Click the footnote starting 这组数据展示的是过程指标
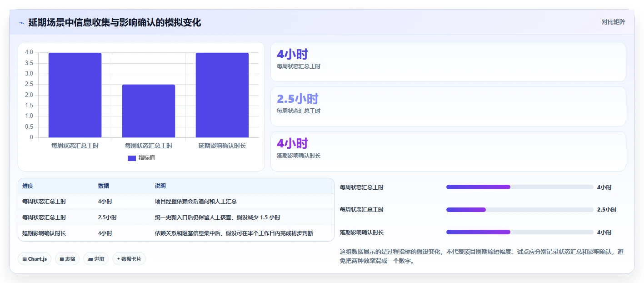Viewport: 644px width, 283px height. coord(481,257)
